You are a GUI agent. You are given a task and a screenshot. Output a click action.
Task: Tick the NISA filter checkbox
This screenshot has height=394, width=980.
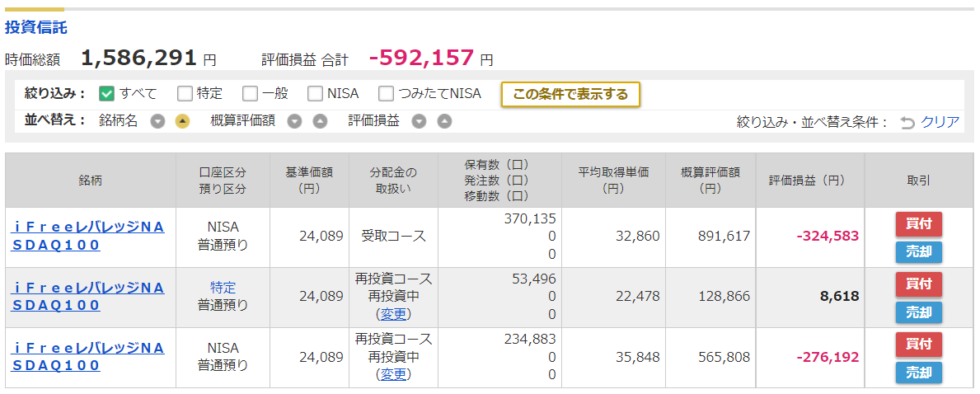315,94
